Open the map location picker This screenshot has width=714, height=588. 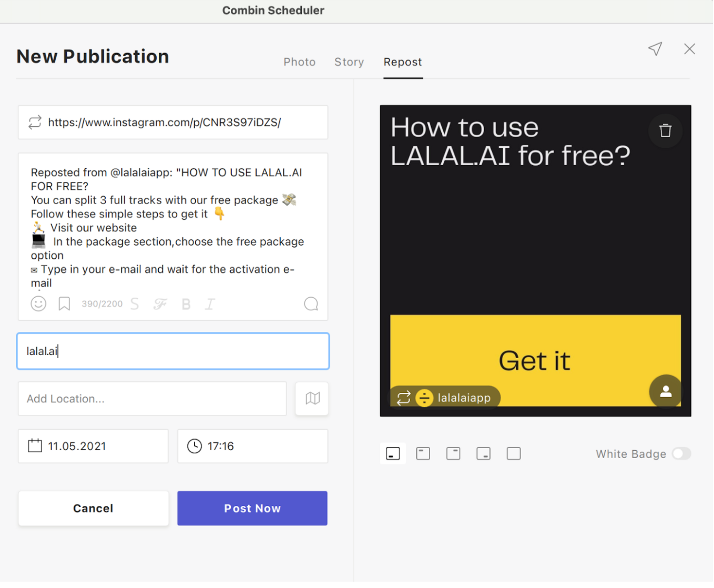(x=312, y=399)
